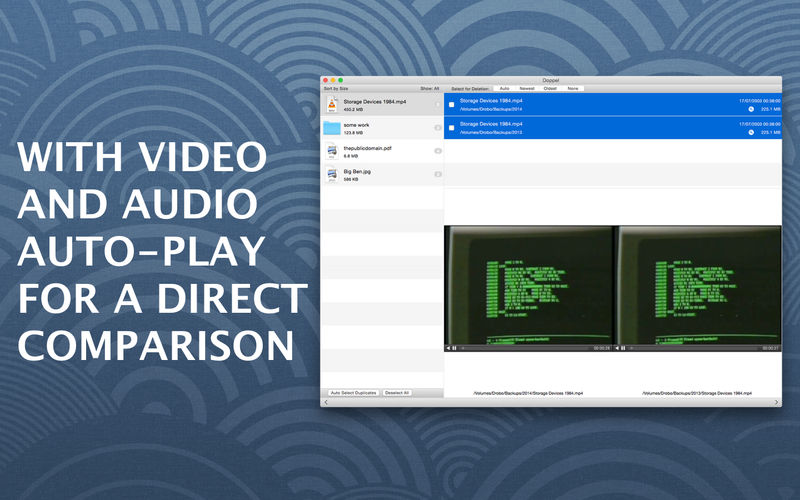Click the Auto Select Duplicates button
This screenshot has width=800, height=500.
click(353, 393)
